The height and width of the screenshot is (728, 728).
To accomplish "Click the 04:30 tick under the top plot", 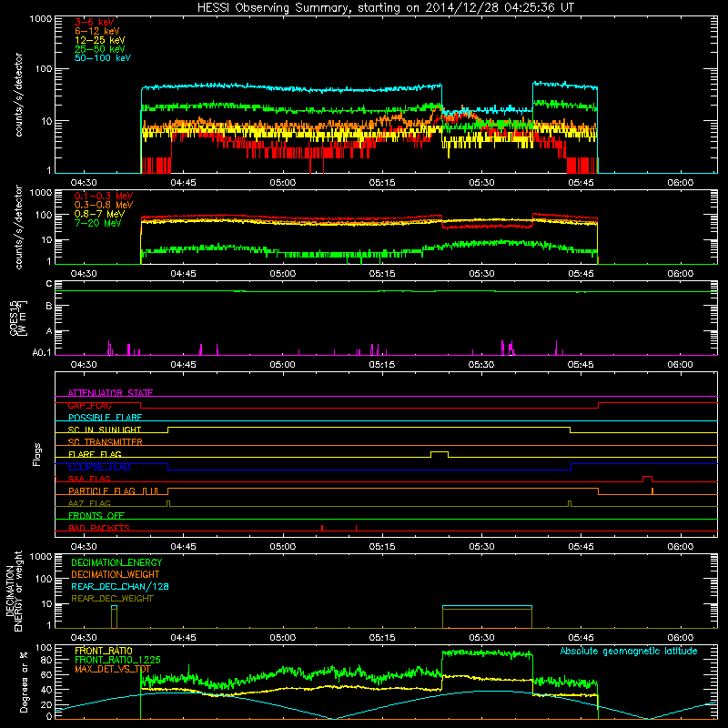I will pos(84,183).
